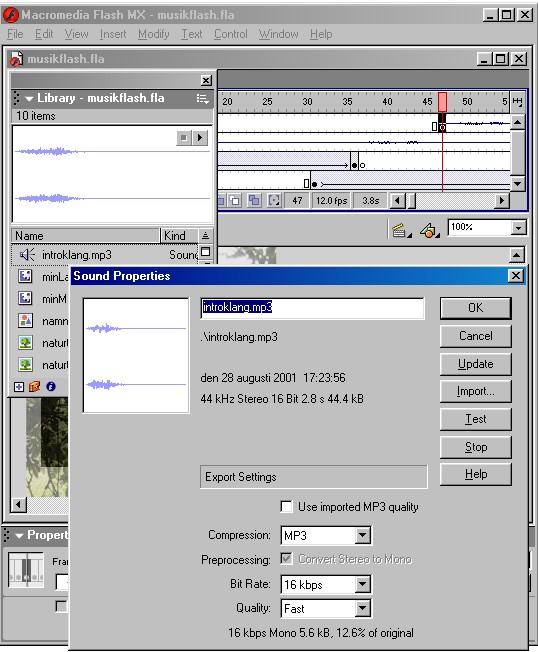Click the Import... button
The height and width of the screenshot is (652, 538).
pos(476,391)
